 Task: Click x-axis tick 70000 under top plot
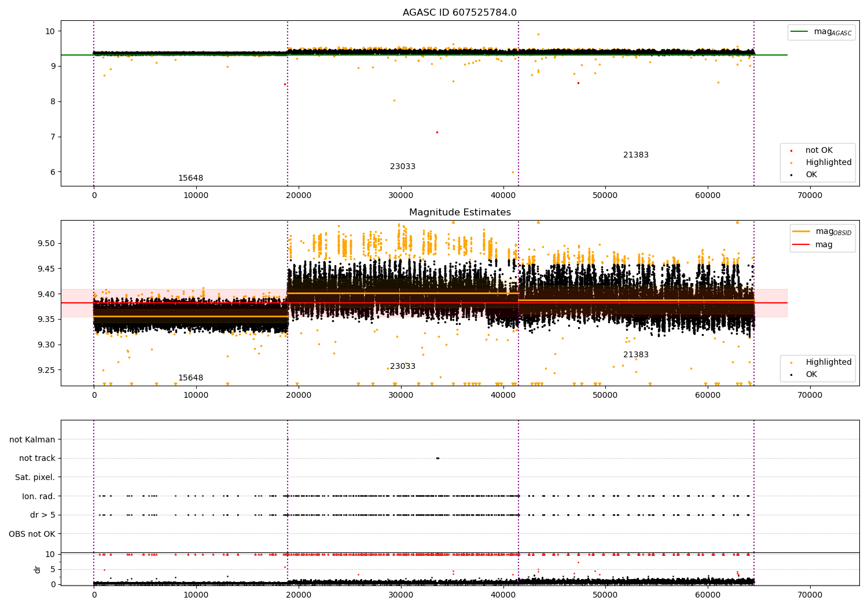tap(810, 196)
